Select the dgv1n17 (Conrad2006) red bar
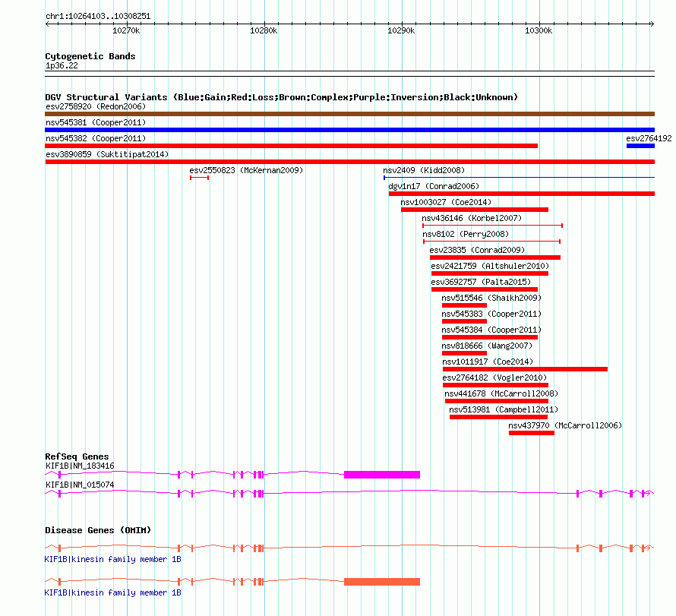Screen dimensions: 676x616 pyautogui.click(x=522, y=194)
